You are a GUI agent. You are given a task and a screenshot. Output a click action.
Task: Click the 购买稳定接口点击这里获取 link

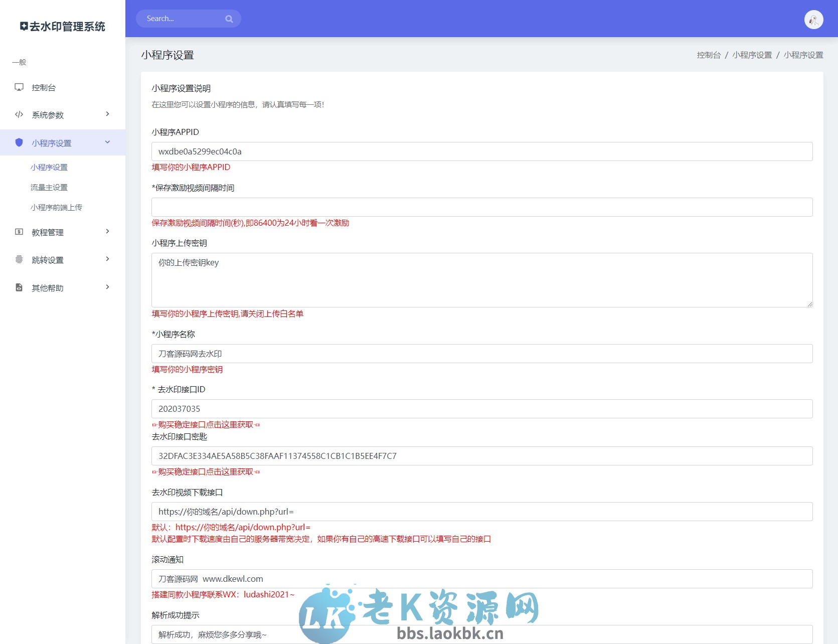tap(205, 425)
